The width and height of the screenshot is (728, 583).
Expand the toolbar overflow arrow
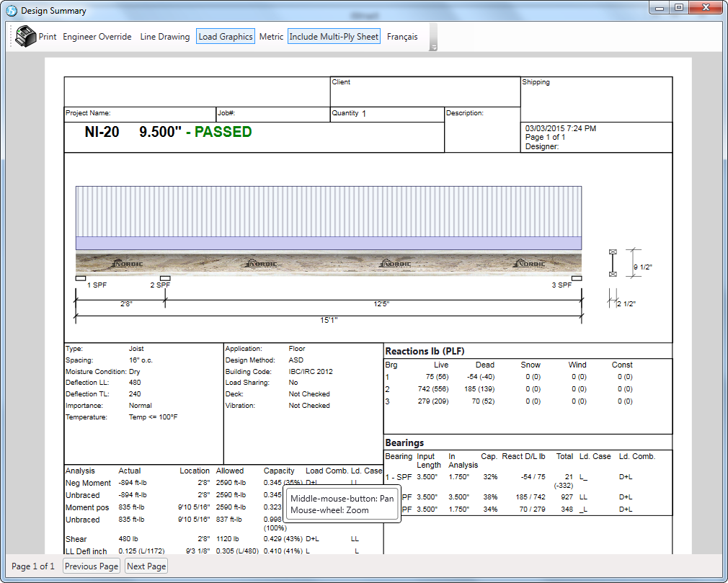[x=434, y=48]
